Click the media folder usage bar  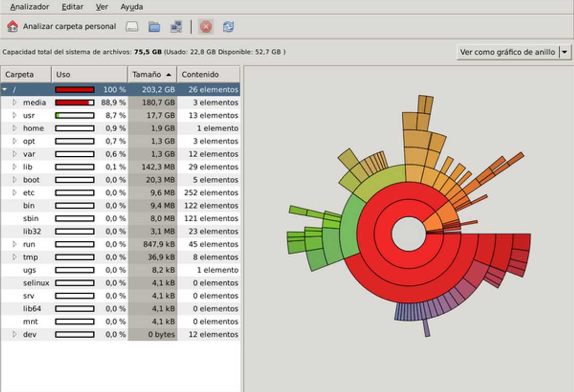75,102
